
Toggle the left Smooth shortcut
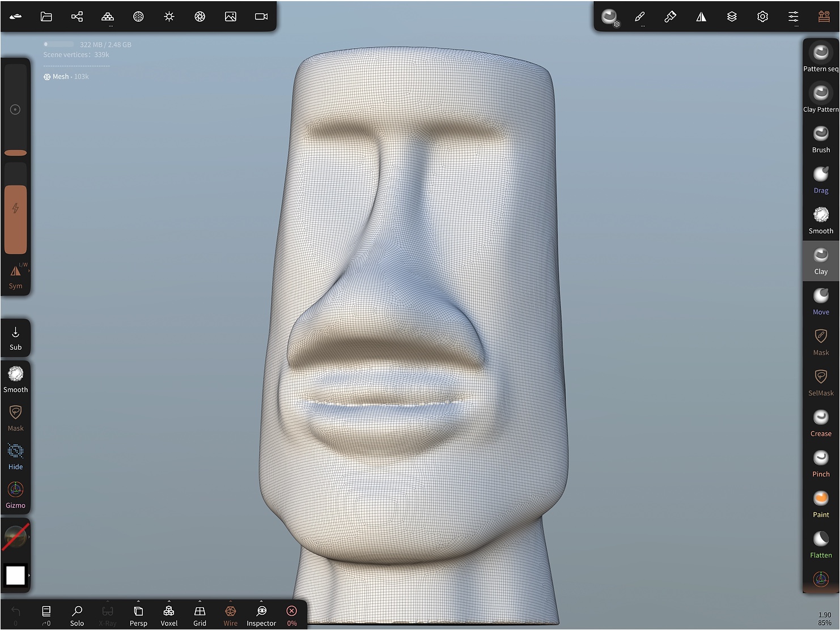pos(16,379)
